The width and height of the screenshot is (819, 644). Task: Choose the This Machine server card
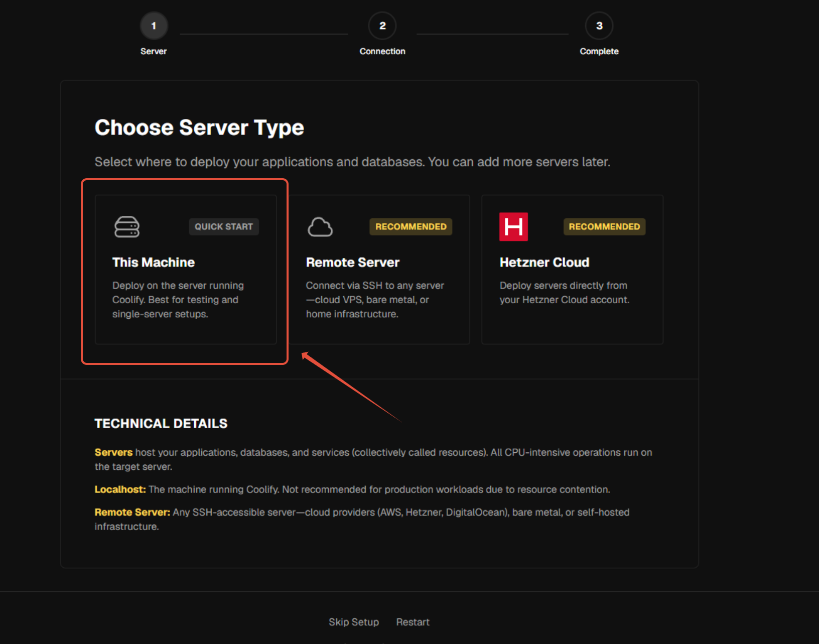click(x=186, y=270)
